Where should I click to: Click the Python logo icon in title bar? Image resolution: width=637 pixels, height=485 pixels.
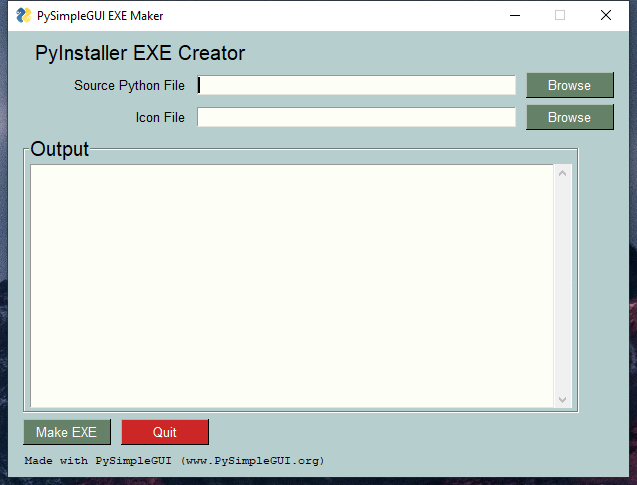click(x=23, y=15)
